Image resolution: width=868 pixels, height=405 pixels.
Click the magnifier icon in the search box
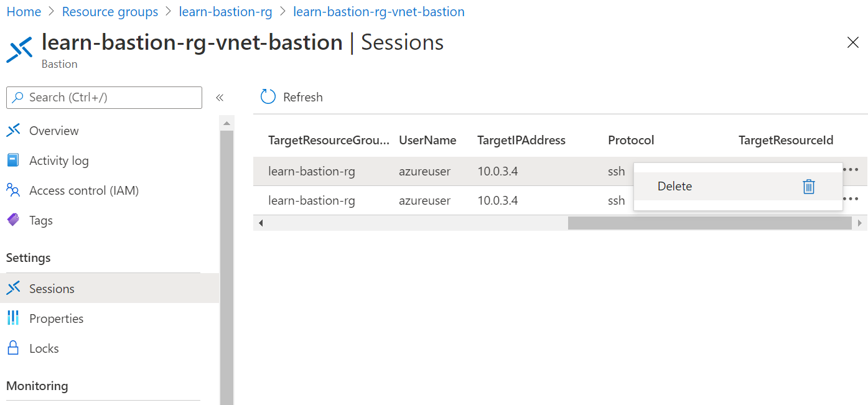(18, 98)
